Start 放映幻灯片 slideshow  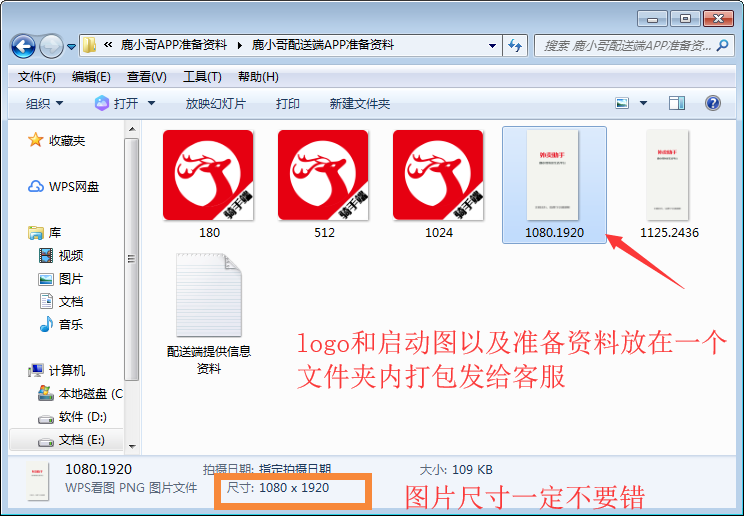point(215,103)
